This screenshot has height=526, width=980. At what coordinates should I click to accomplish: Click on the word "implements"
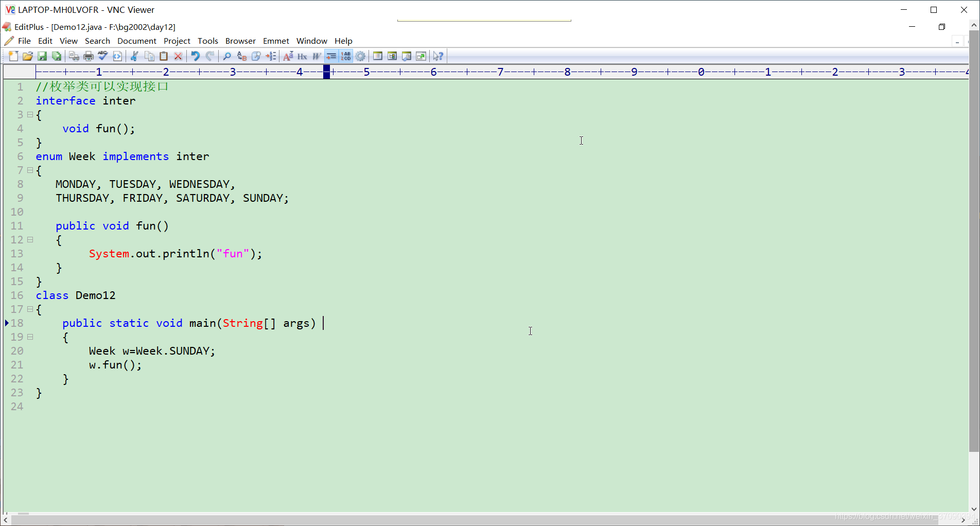click(x=135, y=156)
